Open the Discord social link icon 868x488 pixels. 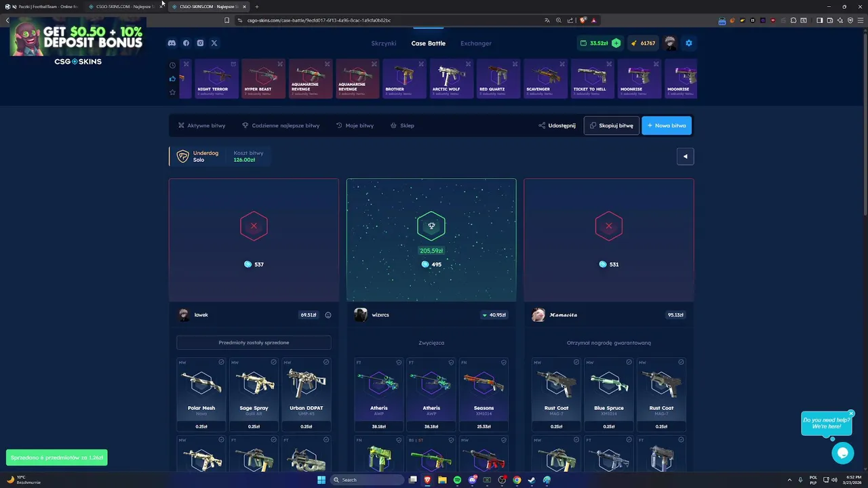coord(172,43)
